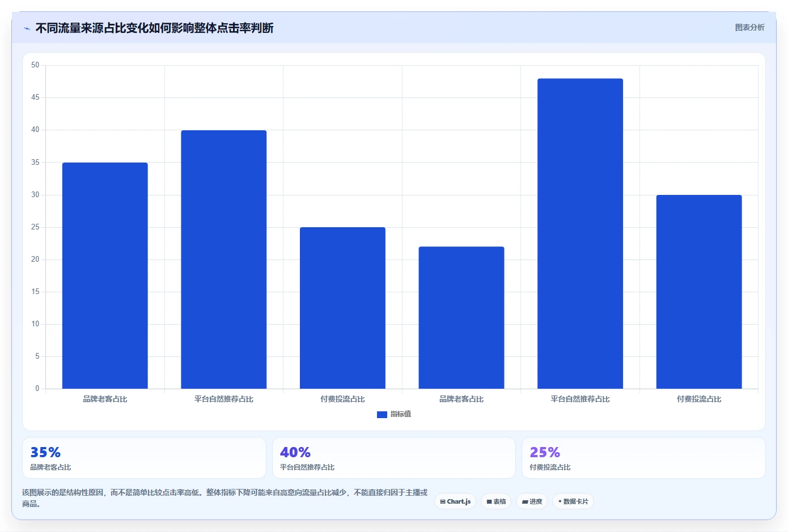Click axis label 平台自然推荐占比 beneath the 40 bar
Viewport: 788px width, 532px height.
pos(224,399)
